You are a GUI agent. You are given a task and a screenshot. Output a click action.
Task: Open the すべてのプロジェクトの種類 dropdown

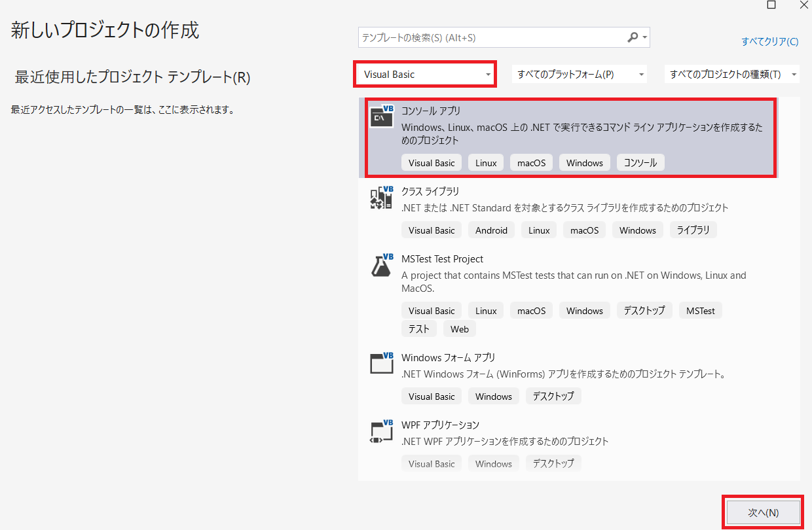tap(731, 75)
